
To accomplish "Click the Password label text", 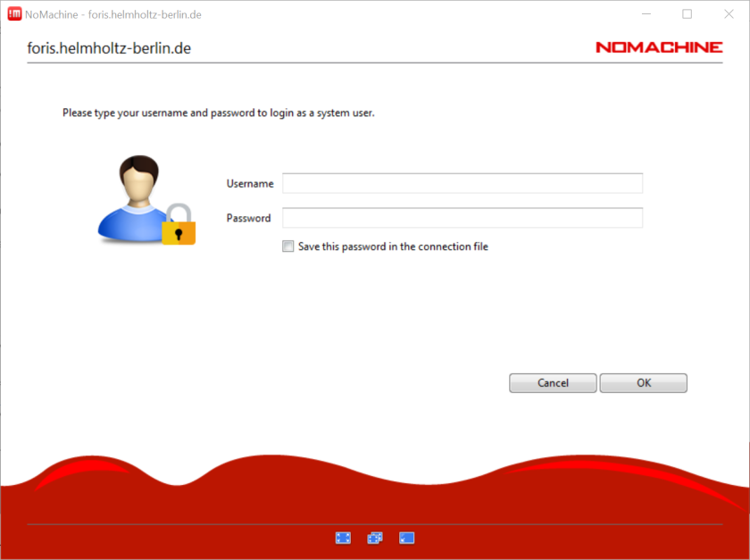I will point(248,218).
